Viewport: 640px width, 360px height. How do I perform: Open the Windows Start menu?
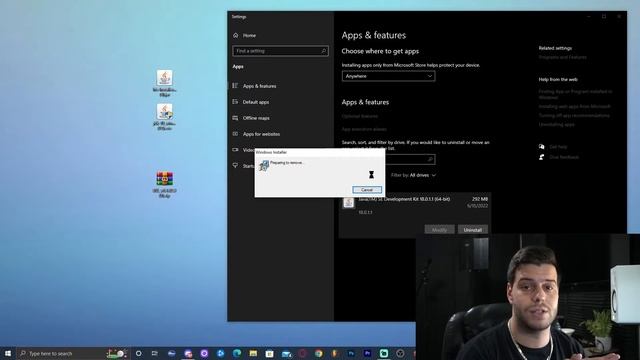7,353
